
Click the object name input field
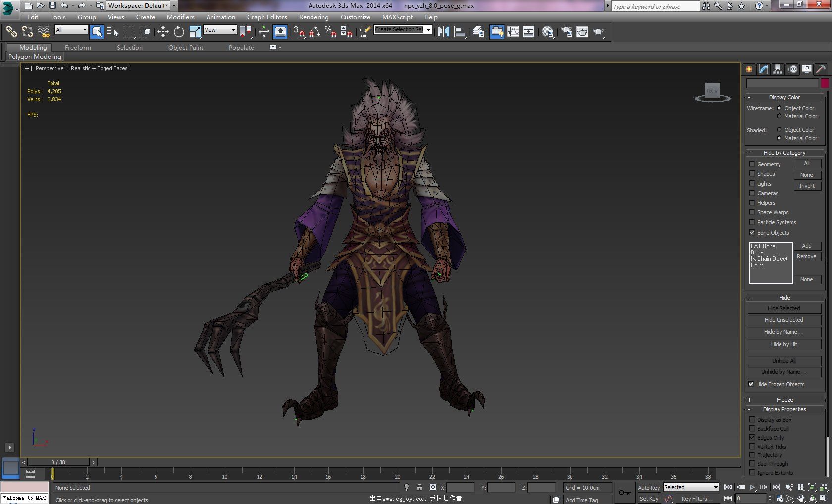click(782, 83)
